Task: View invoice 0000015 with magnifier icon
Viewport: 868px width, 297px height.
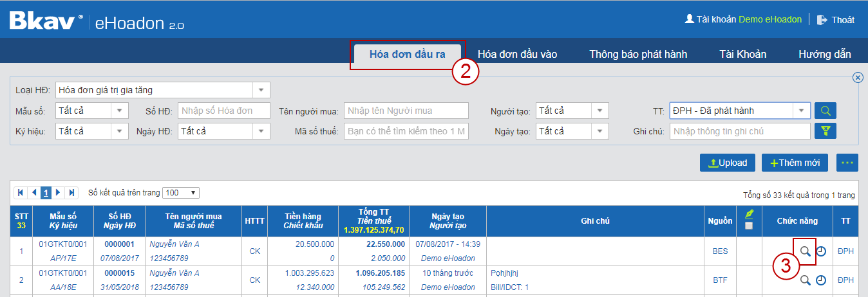Action: click(805, 280)
